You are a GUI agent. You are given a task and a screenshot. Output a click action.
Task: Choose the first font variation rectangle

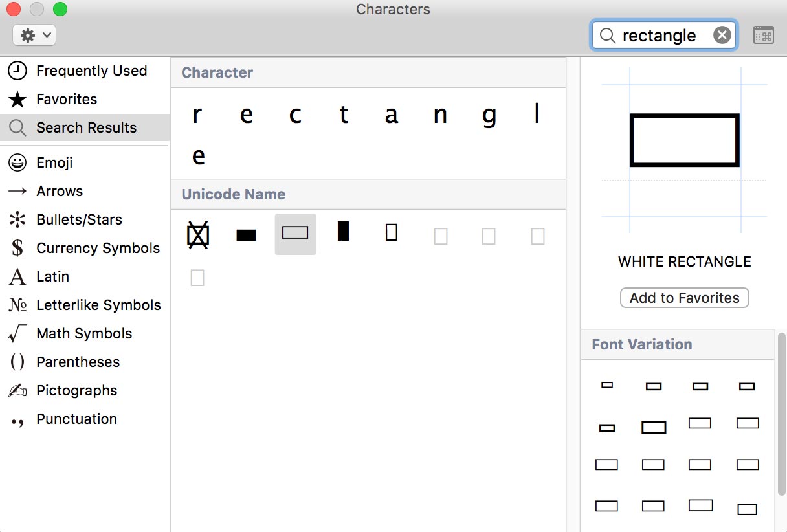607,385
